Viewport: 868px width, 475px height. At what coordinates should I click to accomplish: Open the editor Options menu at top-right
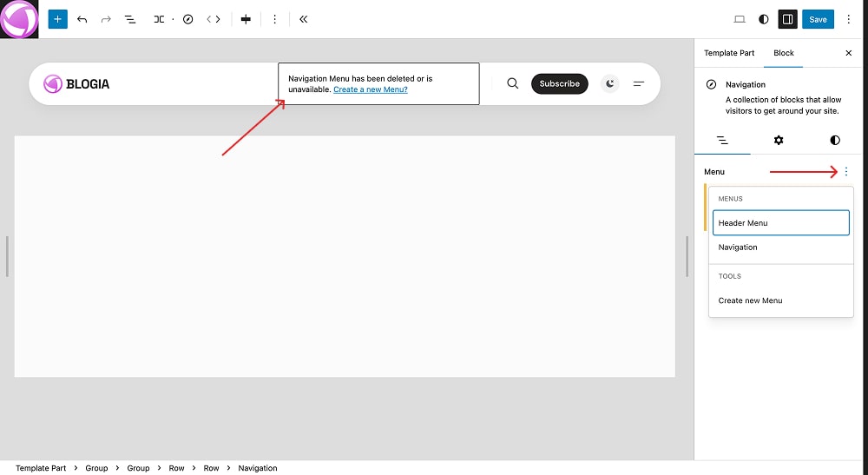tap(849, 19)
